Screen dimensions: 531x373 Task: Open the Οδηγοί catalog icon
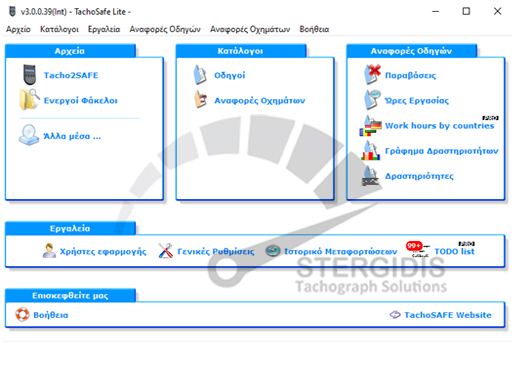click(x=200, y=75)
